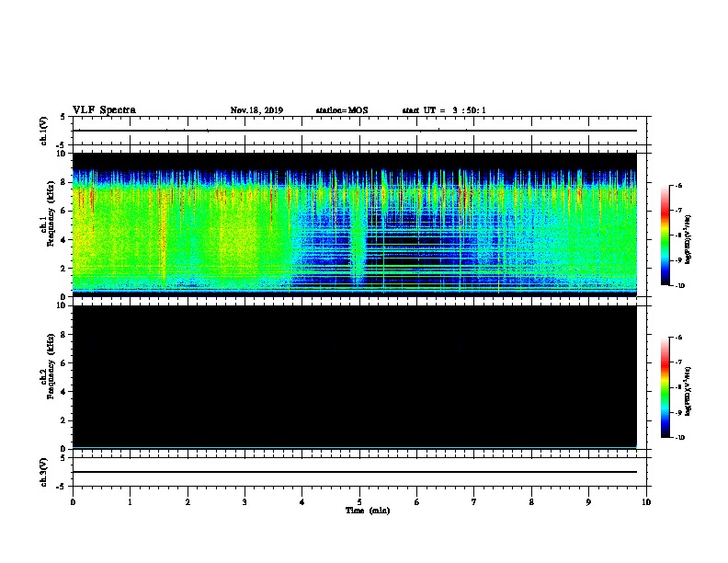Click time axis tick label "7"
The height and width of the screenshot is (563, 728).
coord(474,502)
